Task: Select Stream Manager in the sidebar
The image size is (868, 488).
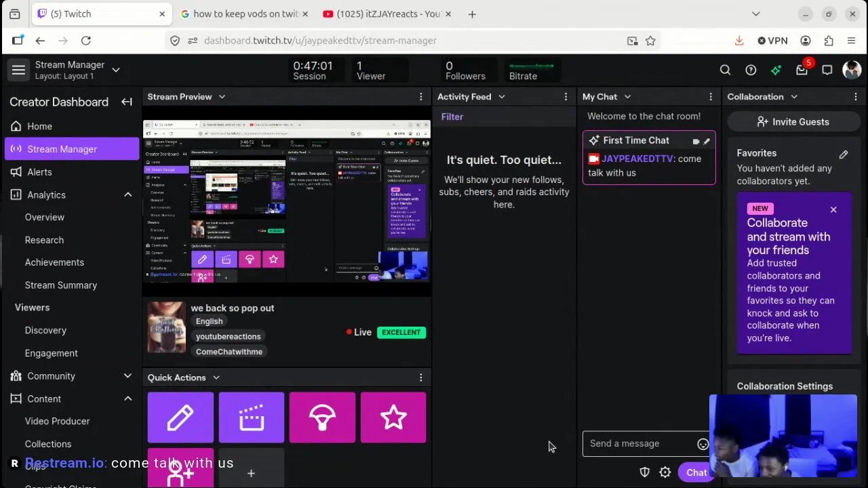Action: (72, 149)
